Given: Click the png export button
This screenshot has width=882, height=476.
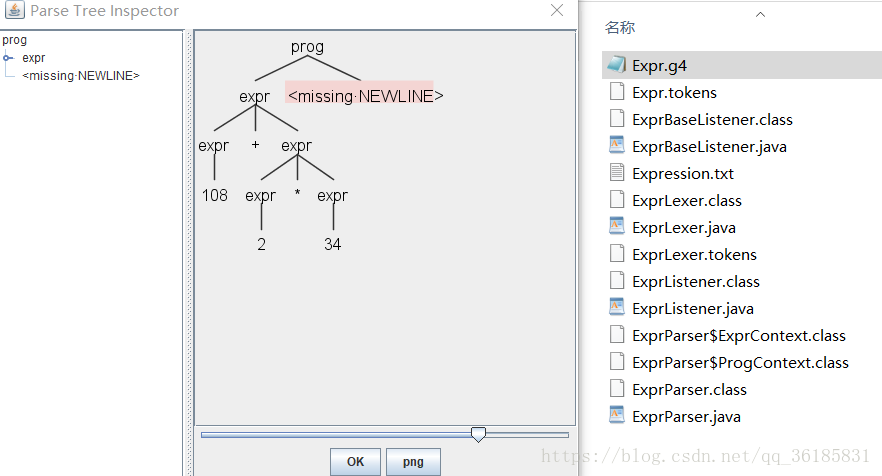Looking at the screenshot, I should pos(413,462).
